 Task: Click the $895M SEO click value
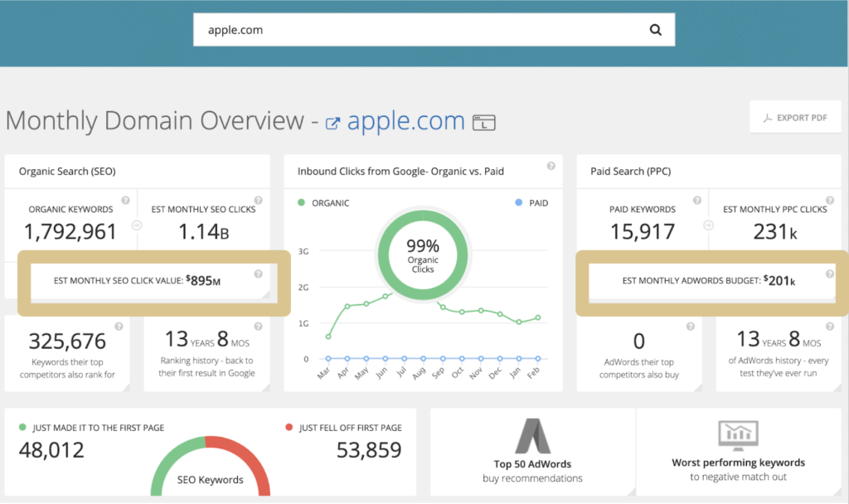pyautogui.click(x=203, y=280)
